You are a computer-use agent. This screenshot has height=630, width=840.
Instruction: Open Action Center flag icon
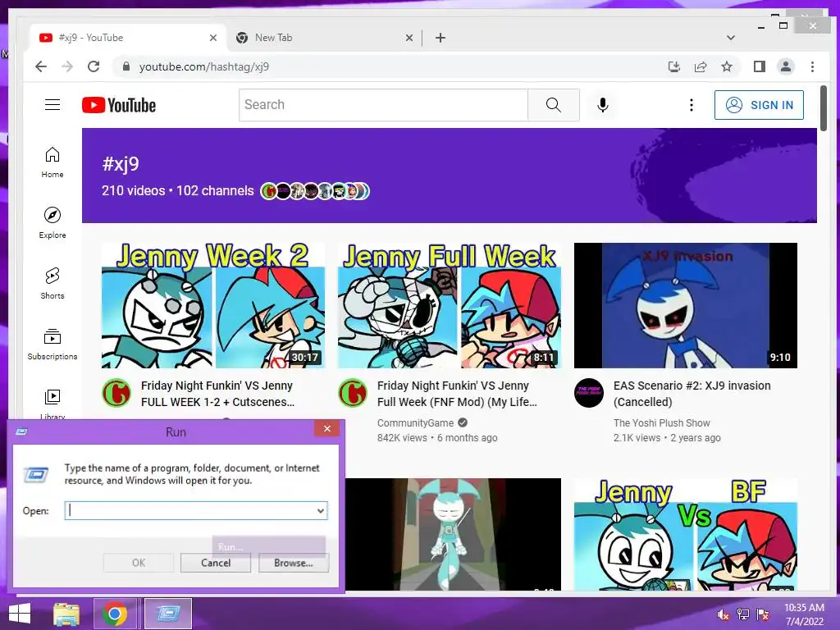(763, 614)
